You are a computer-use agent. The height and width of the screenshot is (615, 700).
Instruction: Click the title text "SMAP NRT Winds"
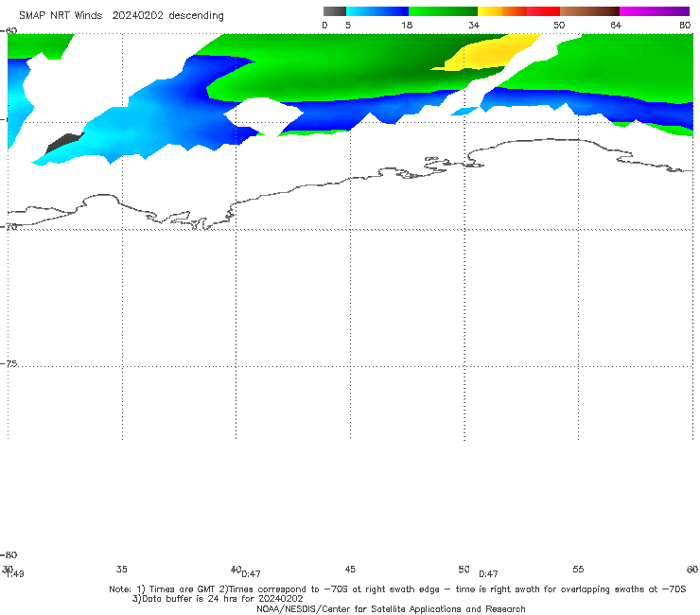(61, 16)
